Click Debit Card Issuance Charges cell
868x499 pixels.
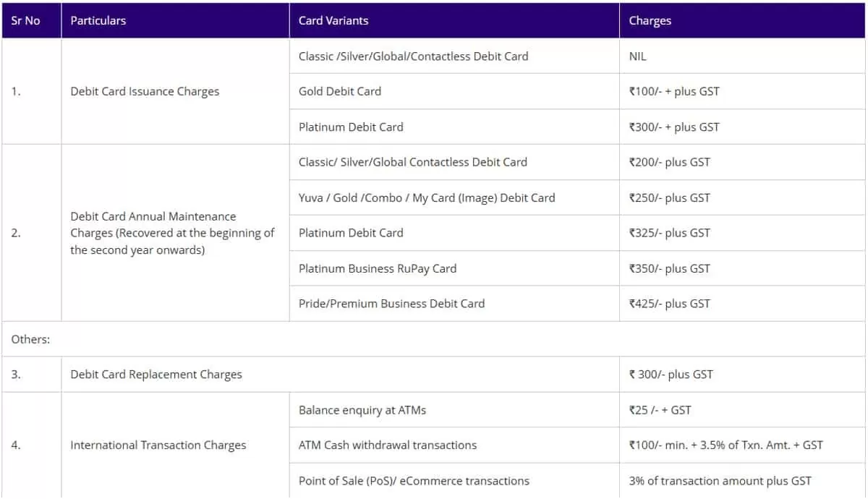145,91
